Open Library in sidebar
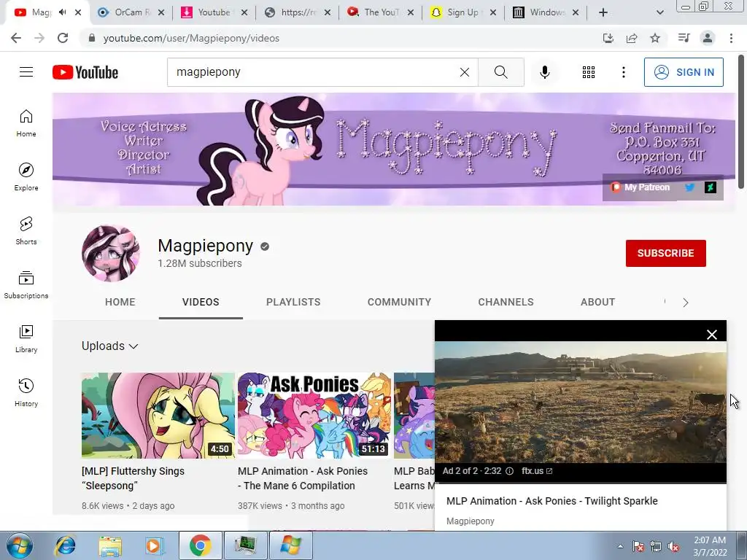This screenshot has width=747, height=560. point(26,338)
